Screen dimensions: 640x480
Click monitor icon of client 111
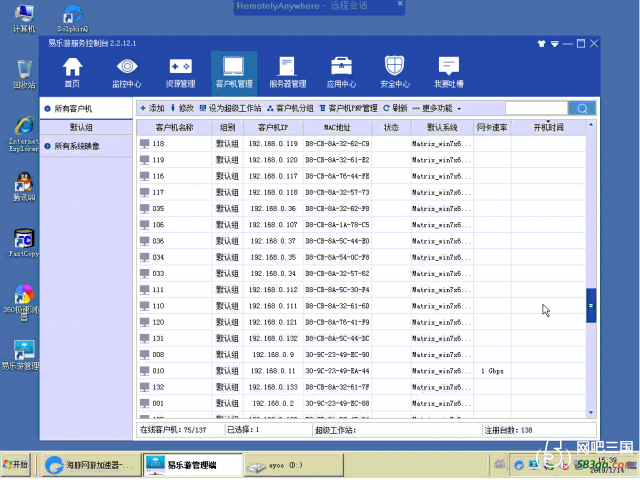[x=144, y=290]
